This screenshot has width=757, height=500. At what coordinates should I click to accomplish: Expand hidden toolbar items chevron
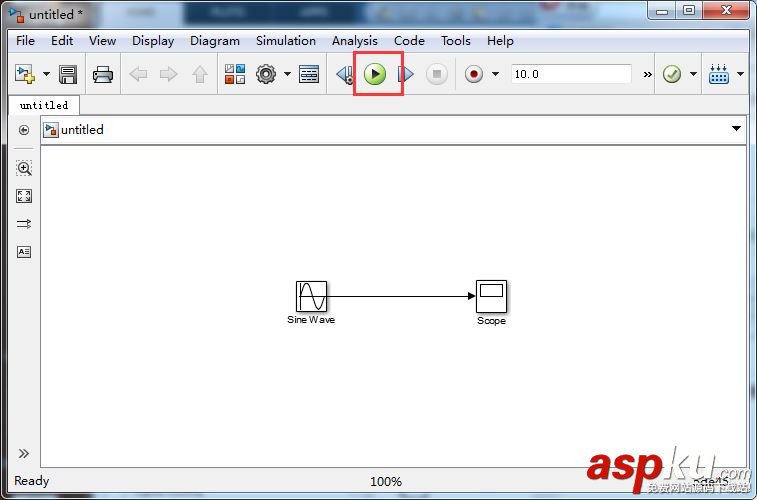click(x=647, y=74)
